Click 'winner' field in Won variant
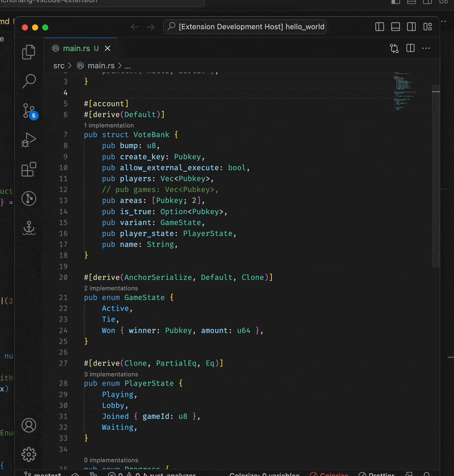Screen dimensions: 454x476 [x=142, y=330]
